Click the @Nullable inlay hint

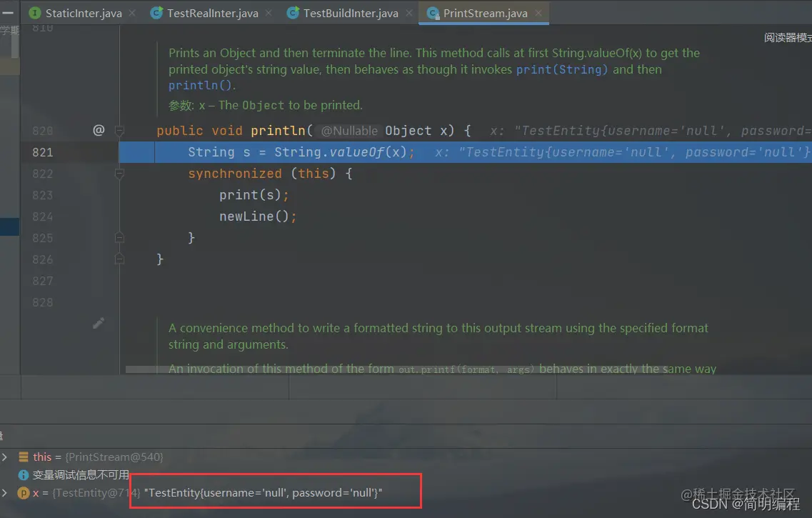pyautogui.click(x=349, y=131)
